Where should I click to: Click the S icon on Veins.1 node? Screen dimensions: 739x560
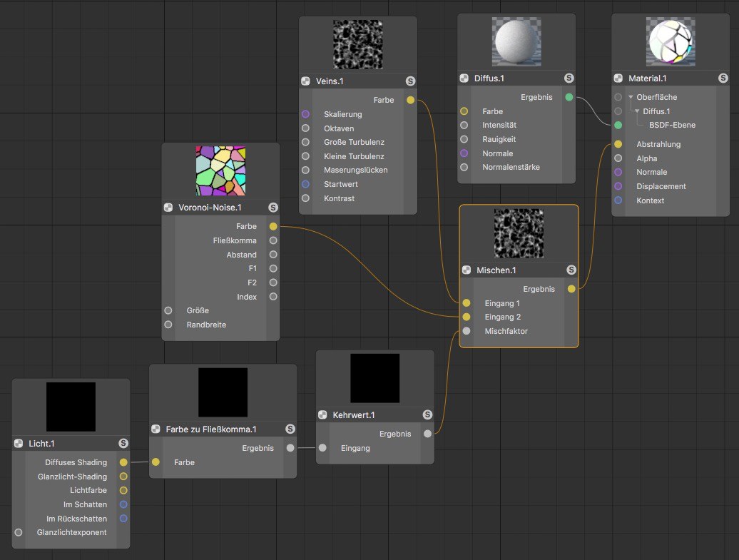pyautogui.click(x=410, y=81)
